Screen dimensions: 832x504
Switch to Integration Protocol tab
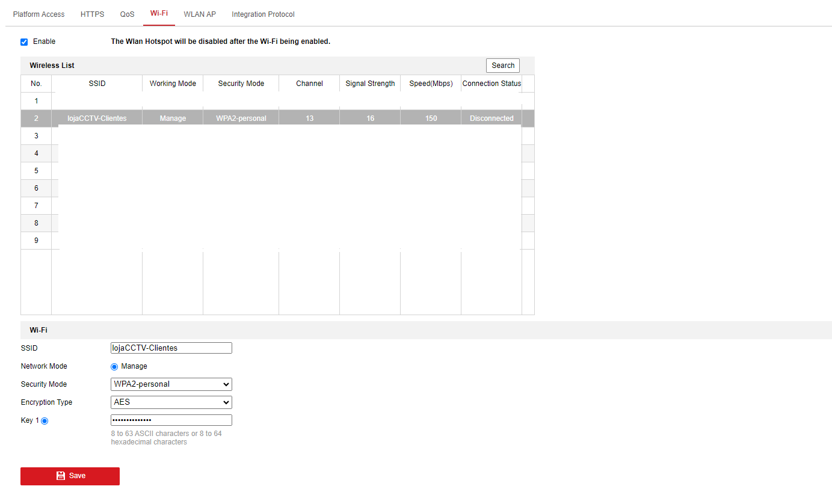(x=263, y=14)
